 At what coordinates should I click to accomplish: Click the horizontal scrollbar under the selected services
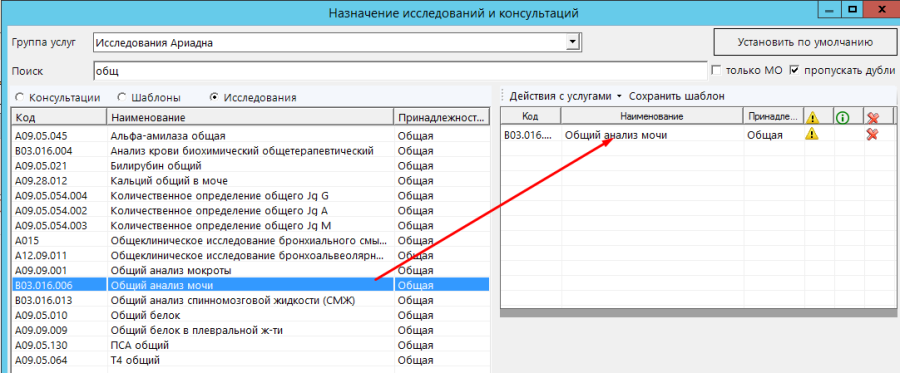[698, 312]
